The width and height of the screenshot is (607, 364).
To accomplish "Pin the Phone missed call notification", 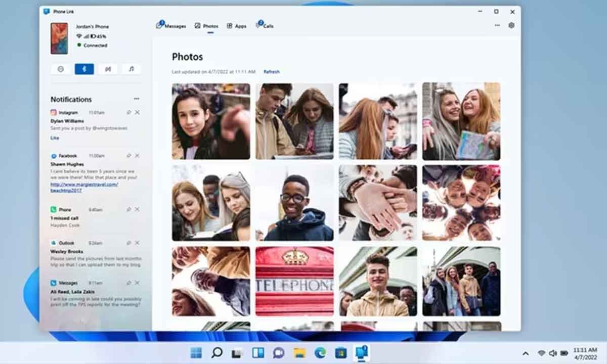I will [128, 209].
